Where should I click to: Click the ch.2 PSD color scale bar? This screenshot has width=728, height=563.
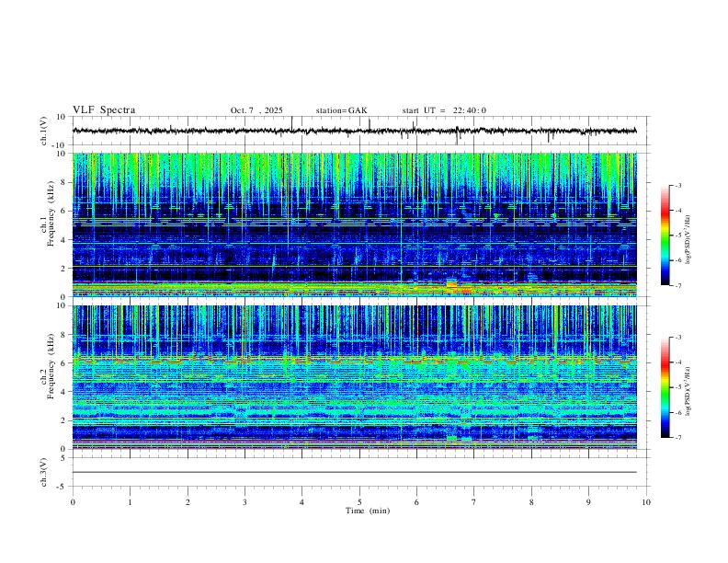pos(665,387)
